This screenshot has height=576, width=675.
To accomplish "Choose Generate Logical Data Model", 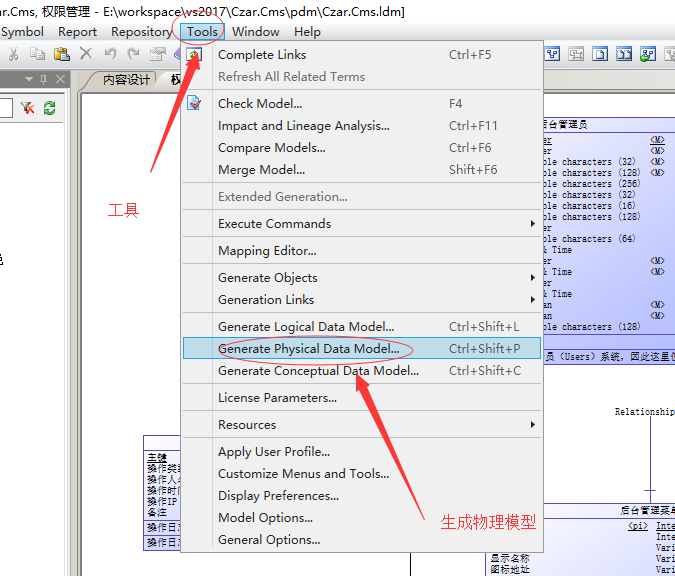I will pos(362,327).
